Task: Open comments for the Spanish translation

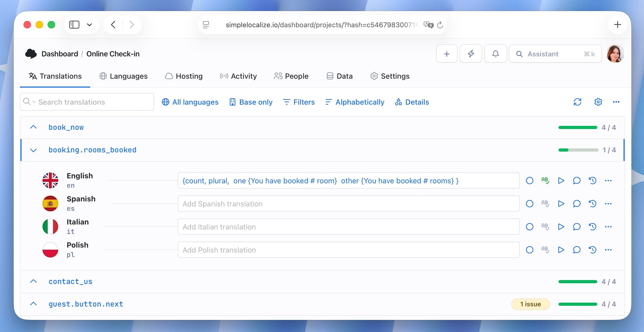Action: pyautogui.click(x=577, y=204)
